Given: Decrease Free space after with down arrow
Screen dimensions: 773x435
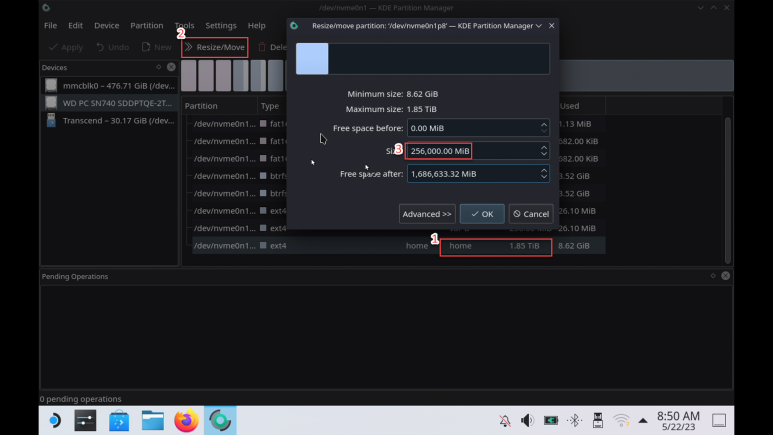Looking at the screenshot, I should (x=544, y=178).
